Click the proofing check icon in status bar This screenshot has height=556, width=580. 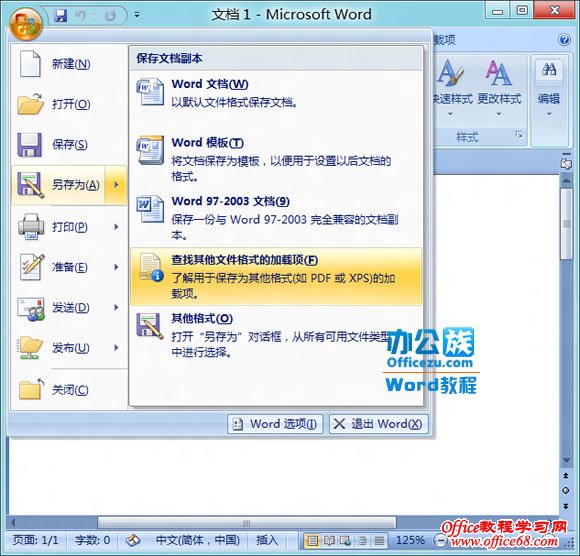(x=133, y=541)
